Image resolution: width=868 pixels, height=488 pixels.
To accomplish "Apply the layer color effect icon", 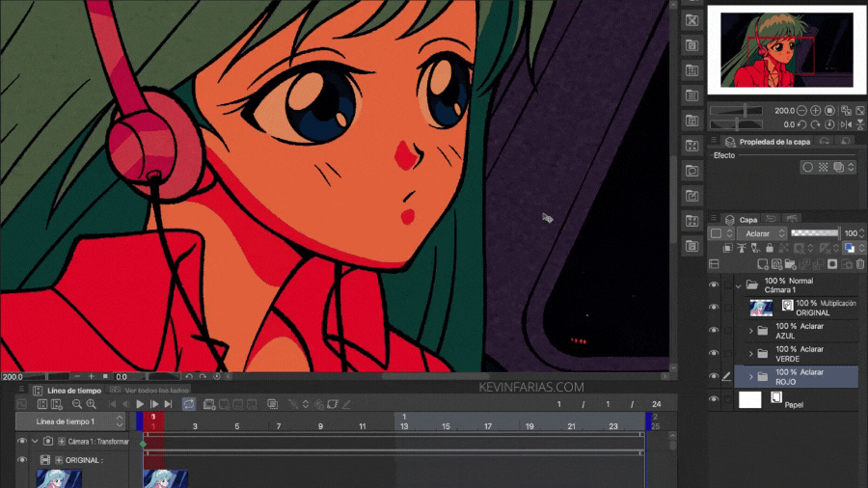I will pos(838,167).
